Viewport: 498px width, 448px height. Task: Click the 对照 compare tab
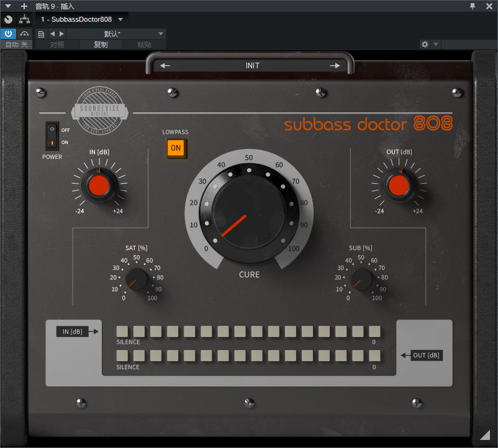(57, 45)
